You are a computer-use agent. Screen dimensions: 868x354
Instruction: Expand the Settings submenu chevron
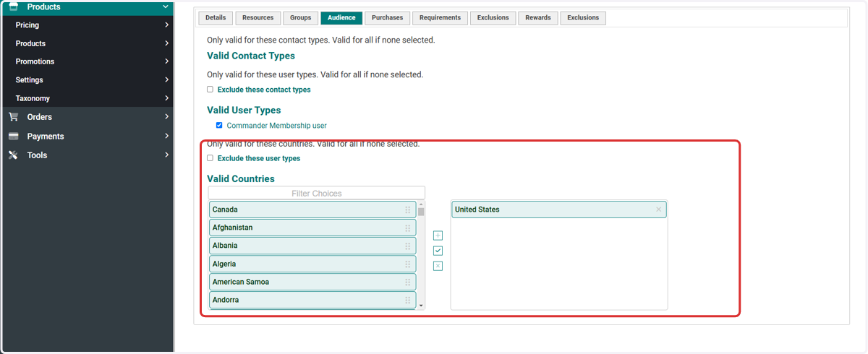tap(166, 79)
